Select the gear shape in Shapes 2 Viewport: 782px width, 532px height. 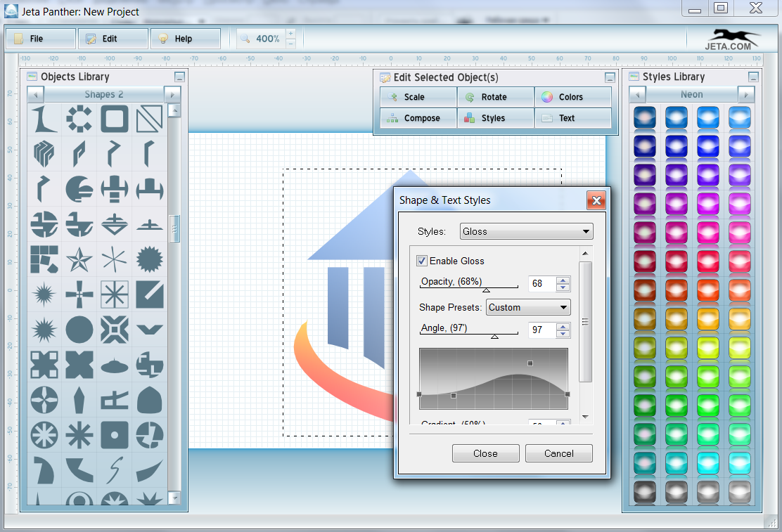(x=79, y=119)
